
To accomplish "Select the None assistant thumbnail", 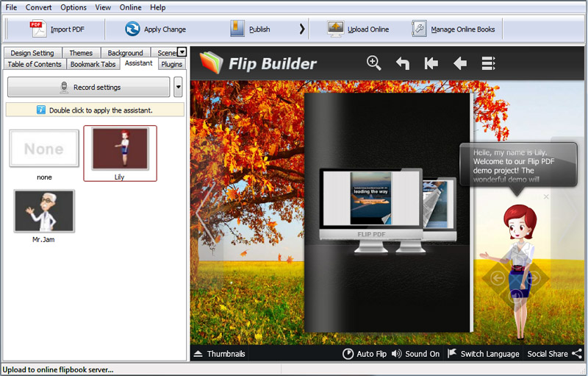I will tap(44, 149).
